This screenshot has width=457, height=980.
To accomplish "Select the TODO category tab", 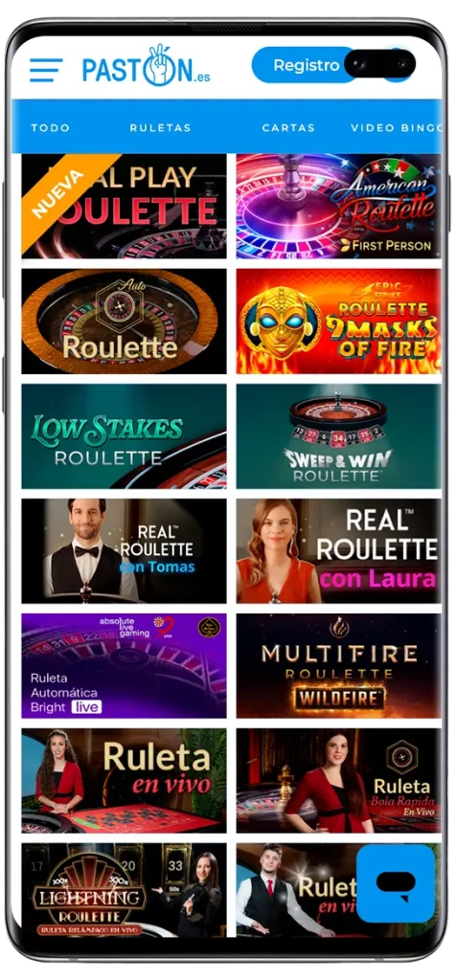I will (x=51, y=127).
